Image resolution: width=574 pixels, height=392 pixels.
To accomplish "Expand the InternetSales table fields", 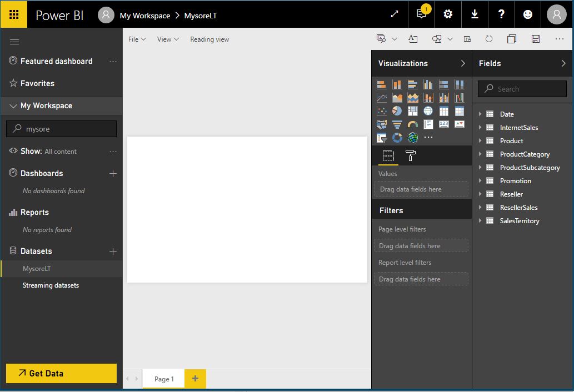I will 480,128.
